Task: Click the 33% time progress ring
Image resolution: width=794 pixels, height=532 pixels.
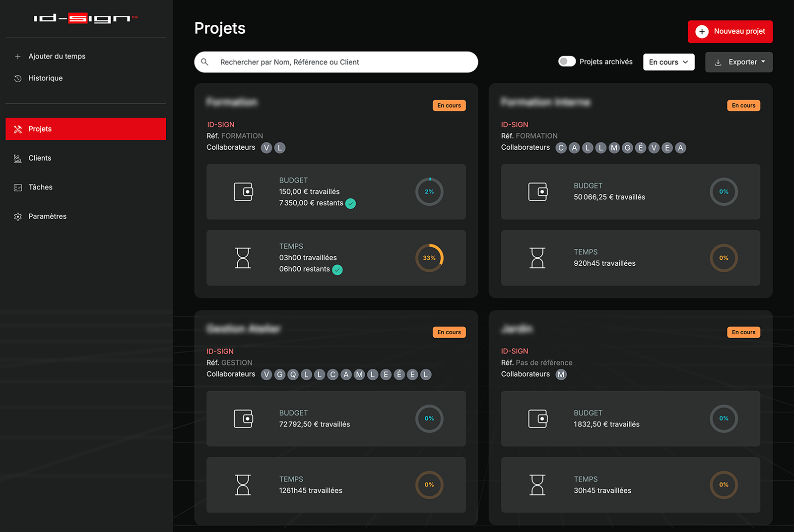Action: 429,258
